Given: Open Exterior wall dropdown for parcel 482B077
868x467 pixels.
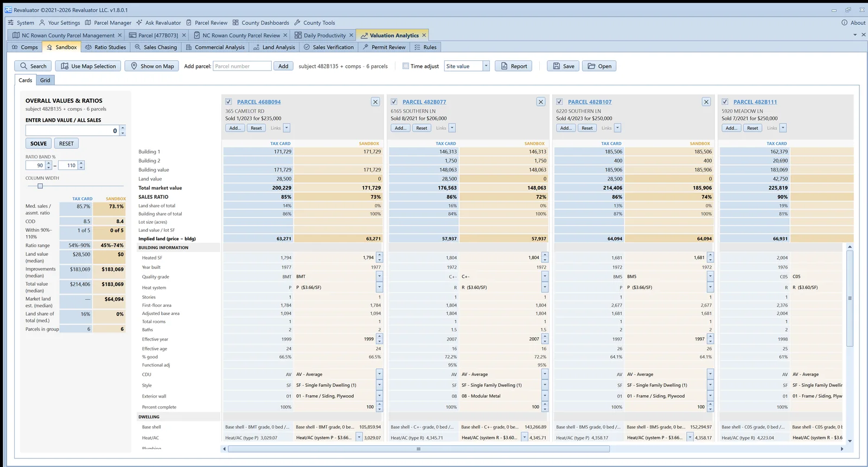Looking at the screenshot, I should click(x=545, y=396).
